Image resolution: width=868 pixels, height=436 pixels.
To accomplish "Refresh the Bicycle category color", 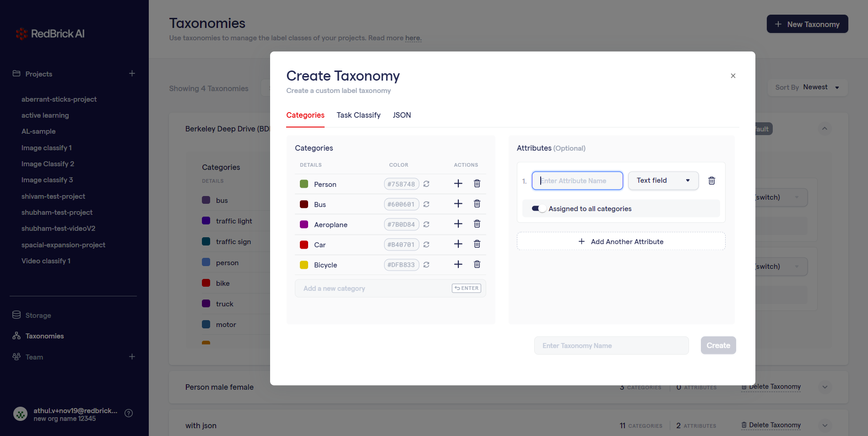I will 426,265.
